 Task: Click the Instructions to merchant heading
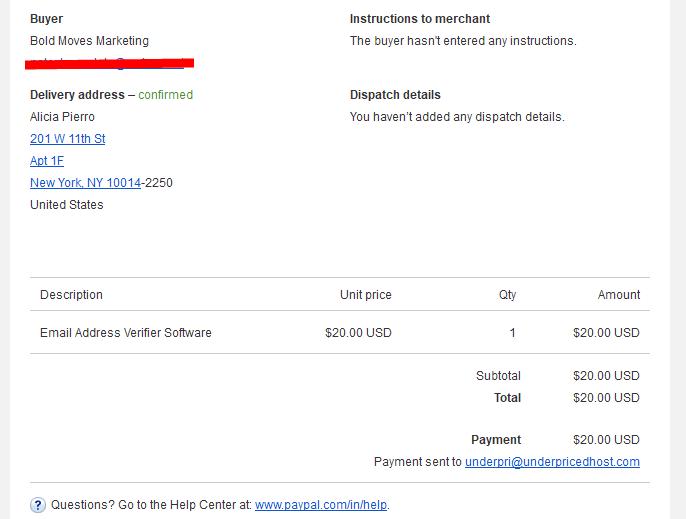tap(420, 19)
